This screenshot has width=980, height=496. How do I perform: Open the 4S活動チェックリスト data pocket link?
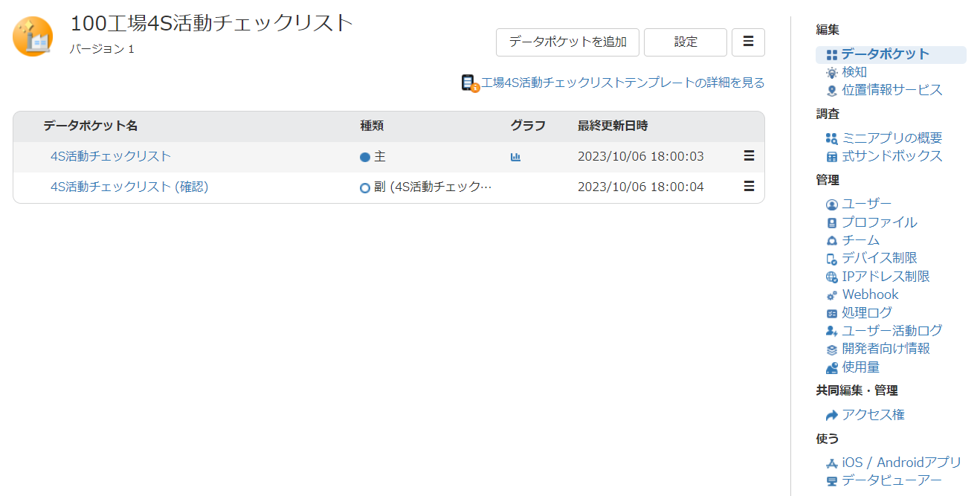tap(111, 156)
